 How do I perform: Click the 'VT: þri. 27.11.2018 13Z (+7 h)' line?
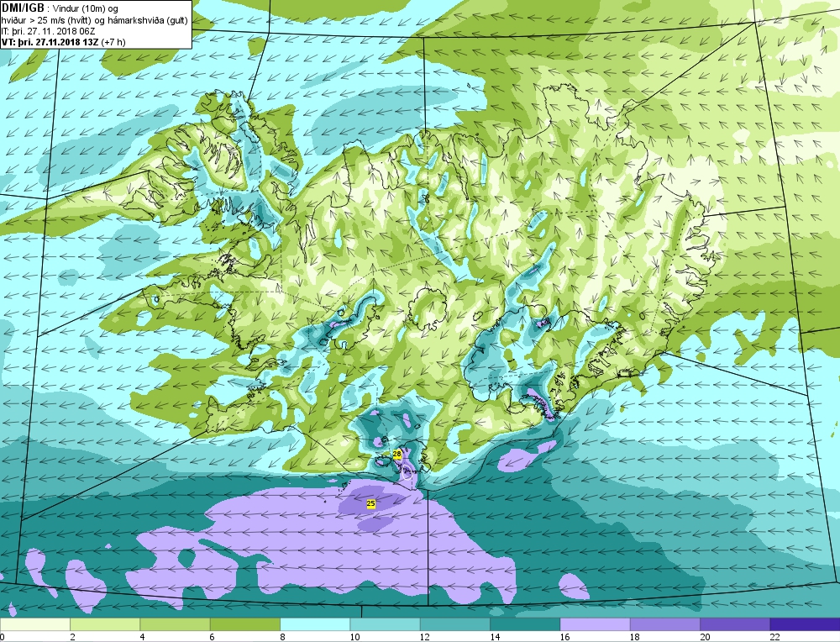64,42
